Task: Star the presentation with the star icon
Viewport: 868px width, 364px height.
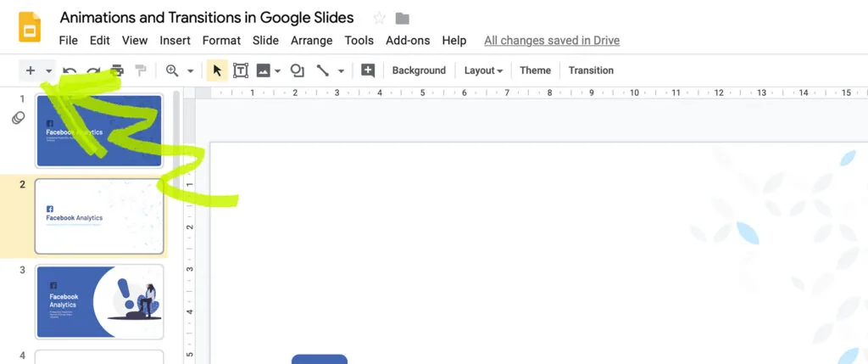Action: click(379, 19)
